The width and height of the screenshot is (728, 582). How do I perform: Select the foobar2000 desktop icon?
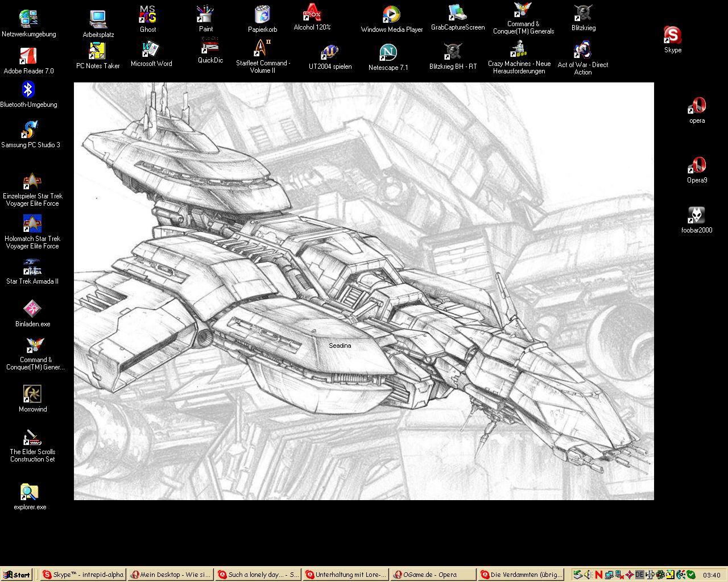point(696,217)
